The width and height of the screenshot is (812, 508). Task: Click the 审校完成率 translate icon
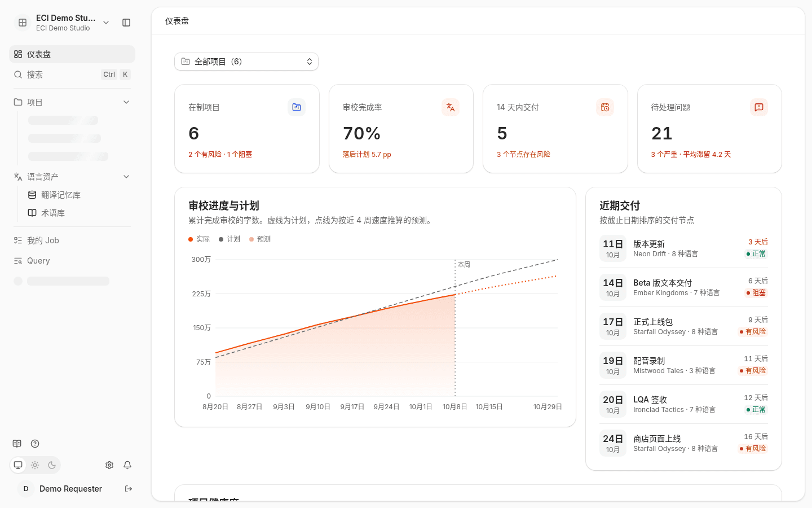pos(451,107)
